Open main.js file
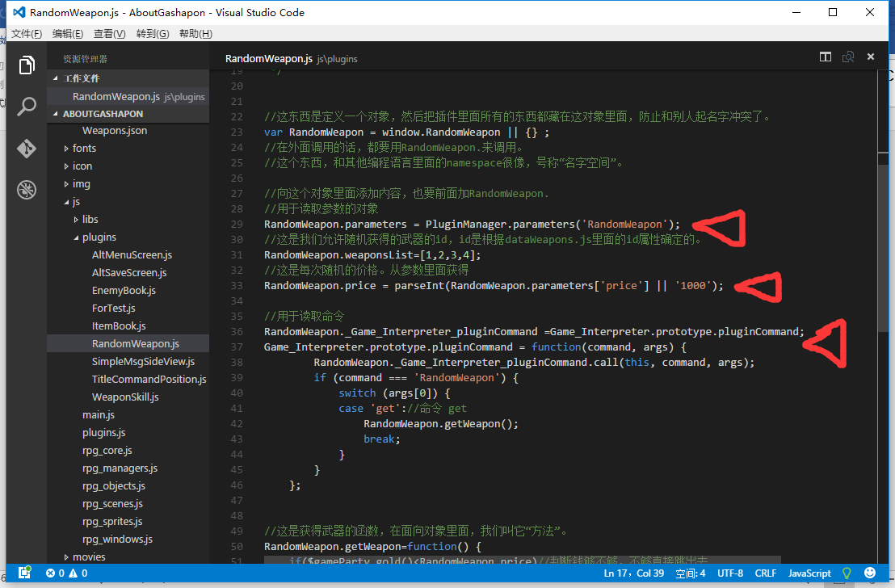Screen dimensions: 895x588 click(x=99, y=414)
